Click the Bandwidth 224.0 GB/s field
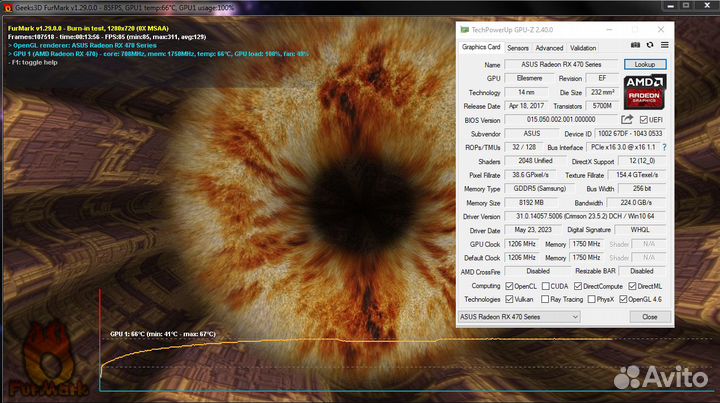 (636, 202)
